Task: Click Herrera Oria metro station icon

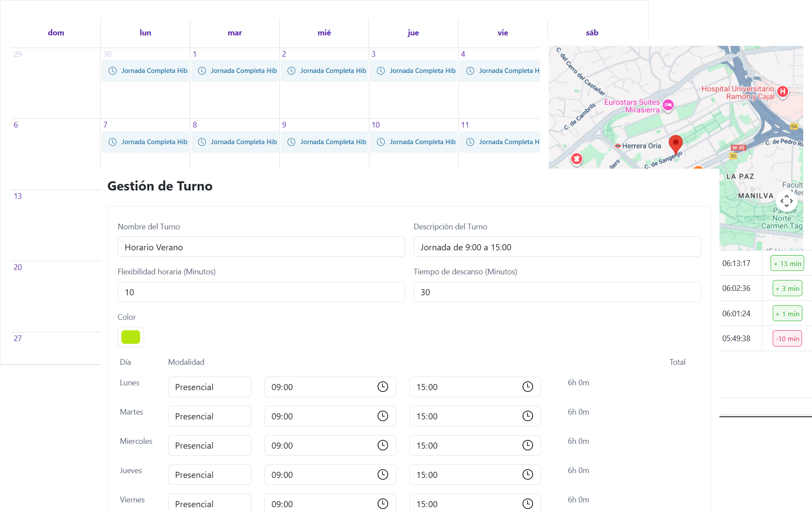Action: pyautogui.click(x=618, y=146)
